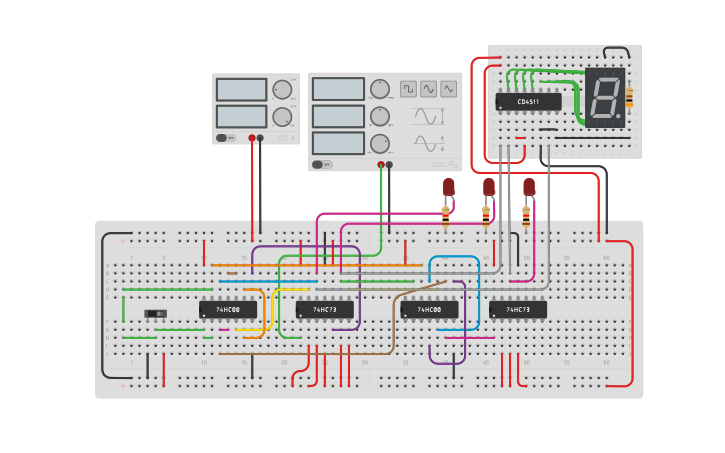
Task: Click the second 74HC00 chip near the brown wire
Action: tap(429, 310)
